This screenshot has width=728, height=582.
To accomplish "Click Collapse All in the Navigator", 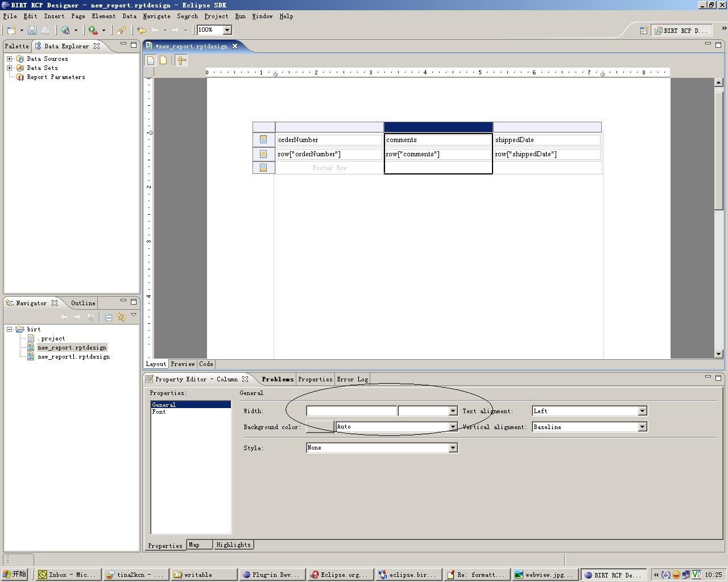I will [109, 317].
